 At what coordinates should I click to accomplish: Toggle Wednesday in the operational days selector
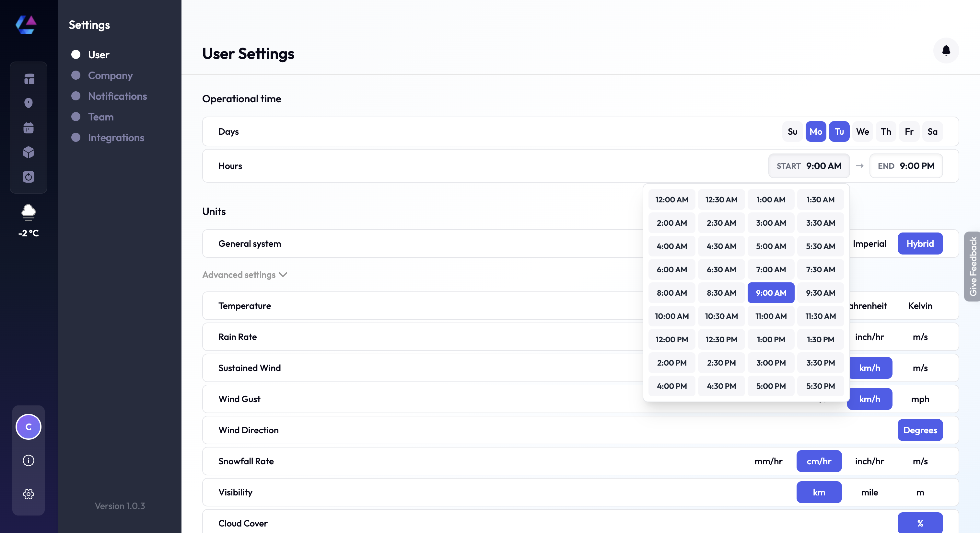[x=862, y=131]
